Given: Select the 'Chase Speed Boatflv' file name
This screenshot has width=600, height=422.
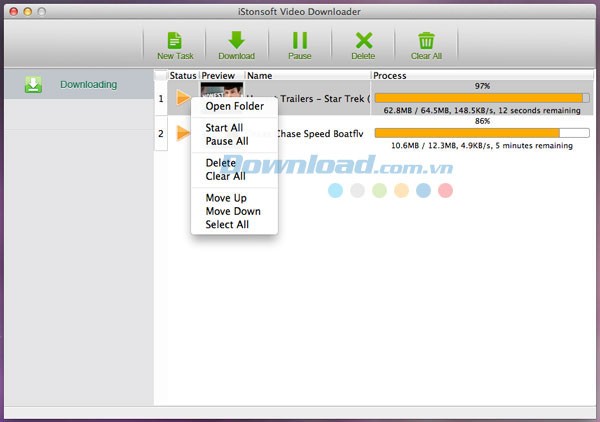Looking at the screenshot, I should 320,134.
